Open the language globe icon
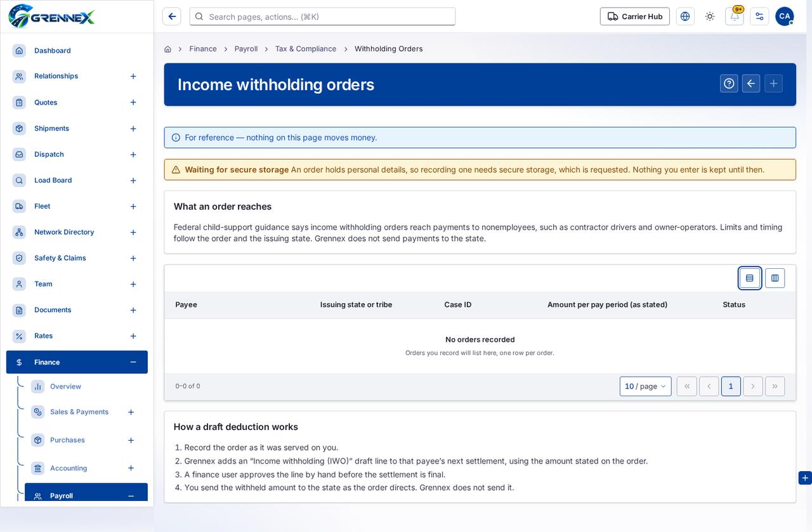This screenshot has width=812, height=532. pos(685,16)
